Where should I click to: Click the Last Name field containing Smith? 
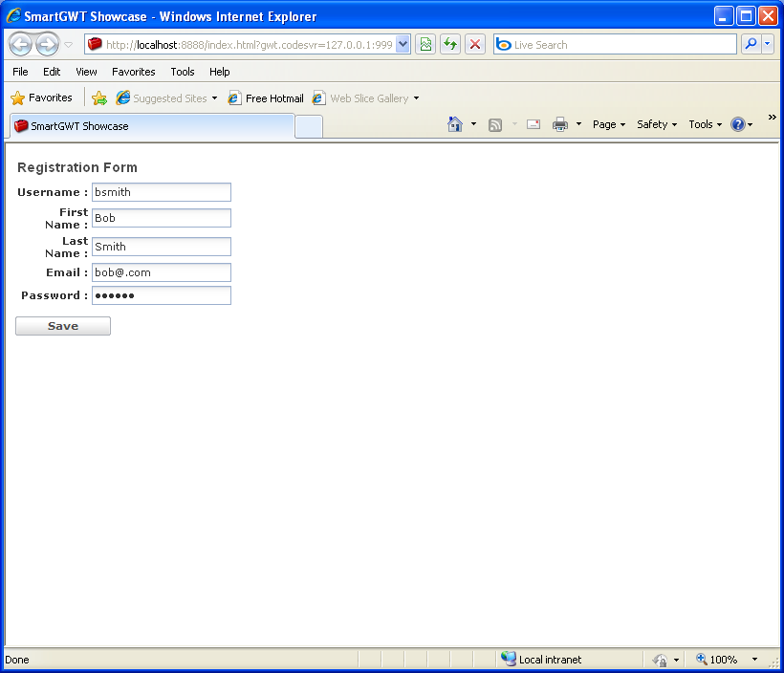point(162,247)
